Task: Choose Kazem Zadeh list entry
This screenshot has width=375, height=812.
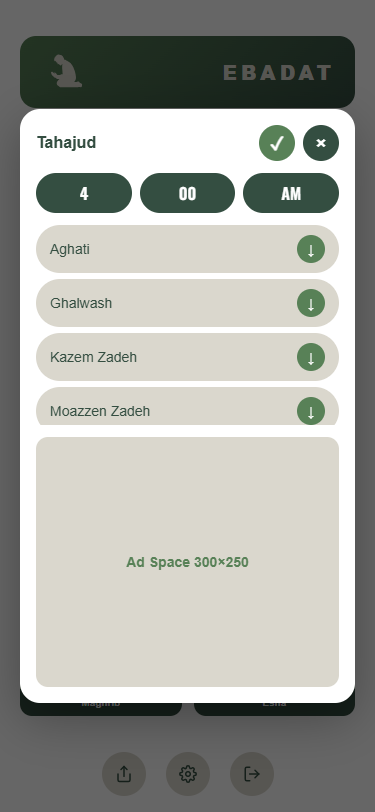Action: (188, 357)
